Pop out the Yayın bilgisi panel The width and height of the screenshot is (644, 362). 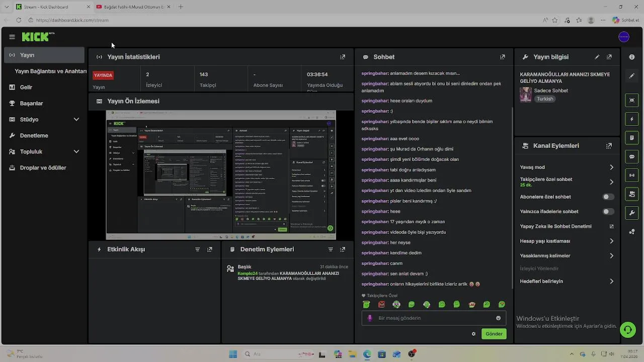(x=609, y=57)
